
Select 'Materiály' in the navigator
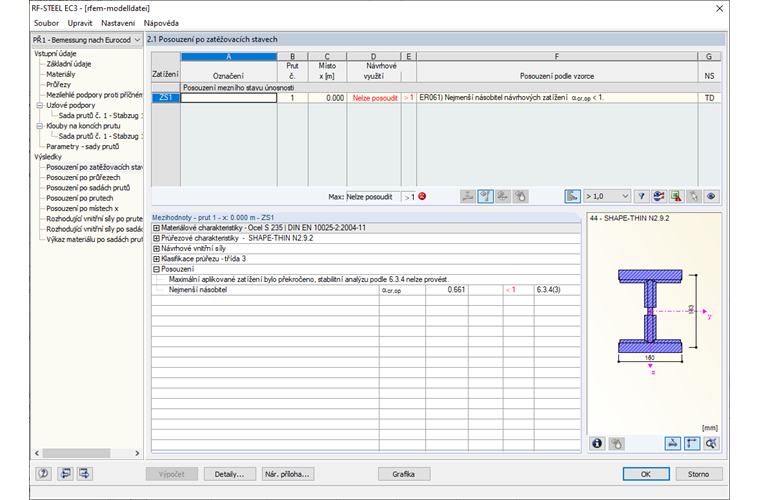pos(61,74)
